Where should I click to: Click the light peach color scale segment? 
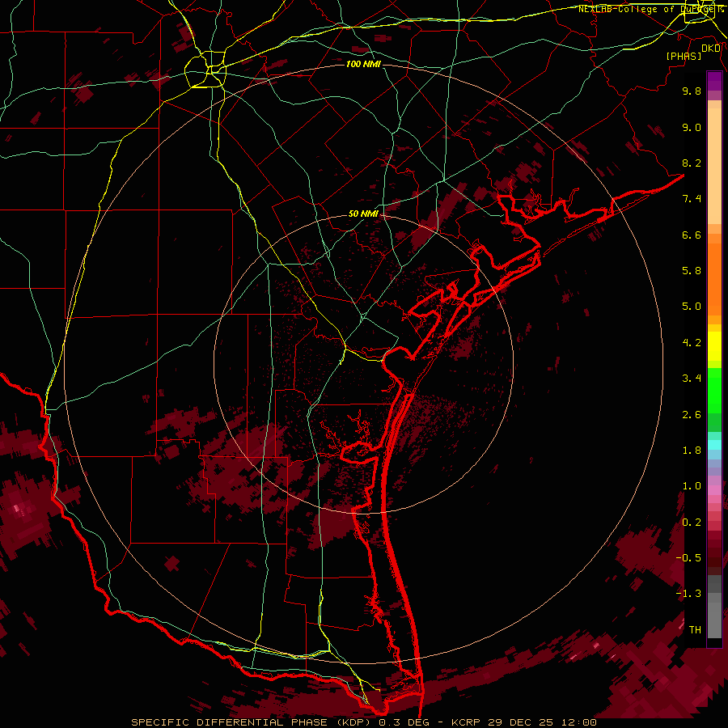714,167
